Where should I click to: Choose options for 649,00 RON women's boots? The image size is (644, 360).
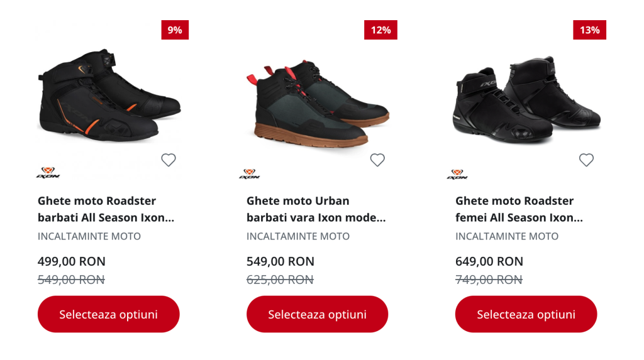(526, 314)
